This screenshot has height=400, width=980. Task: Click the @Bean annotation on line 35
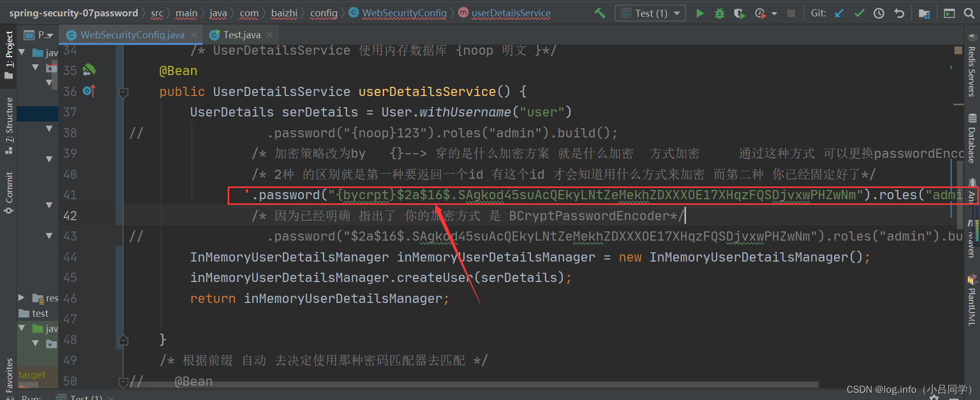pyautogui.click(x=178, y=71)
